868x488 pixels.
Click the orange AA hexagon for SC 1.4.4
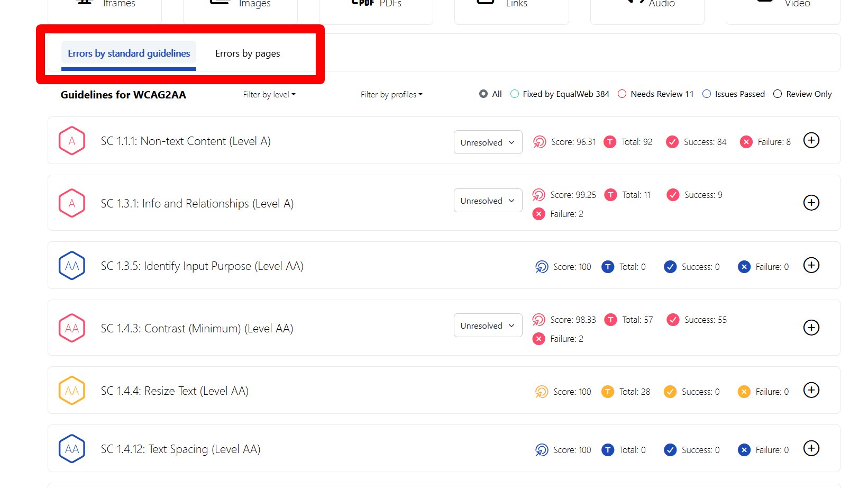pyautogui.click(x=72, y=391)
